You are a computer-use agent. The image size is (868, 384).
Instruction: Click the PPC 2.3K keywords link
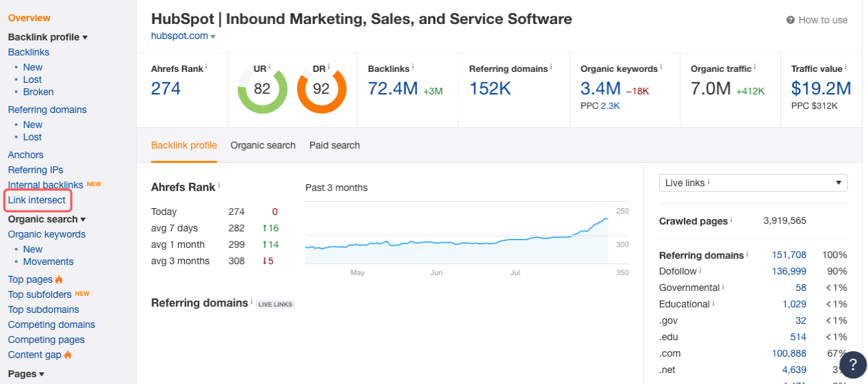point(610,105)
